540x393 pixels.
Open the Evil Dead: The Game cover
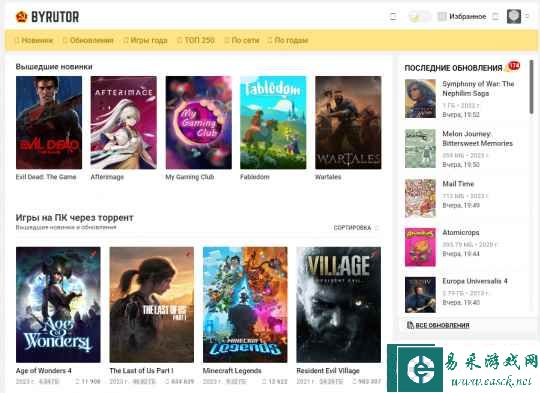(x=49, y=123)
